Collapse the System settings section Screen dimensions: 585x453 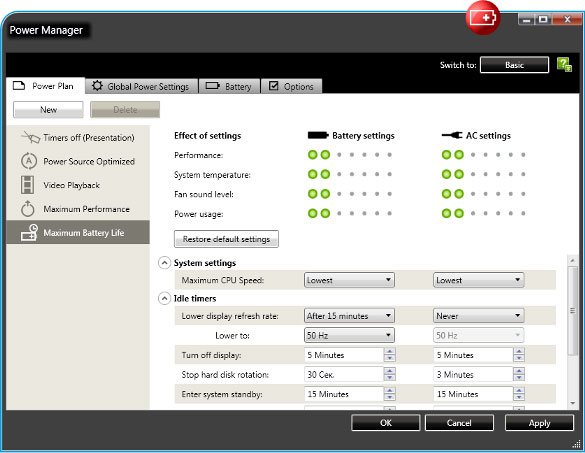point(164,263)
